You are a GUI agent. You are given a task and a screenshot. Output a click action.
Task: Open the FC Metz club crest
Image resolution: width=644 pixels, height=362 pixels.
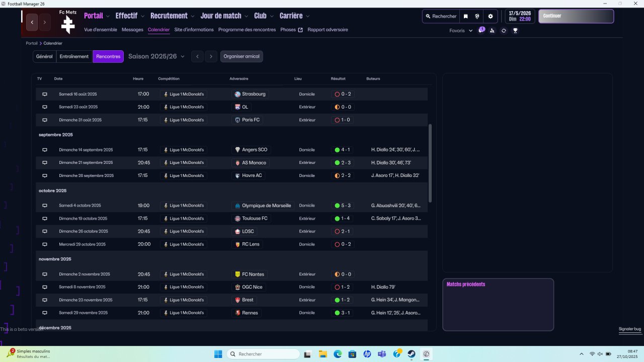coord(68,25)
